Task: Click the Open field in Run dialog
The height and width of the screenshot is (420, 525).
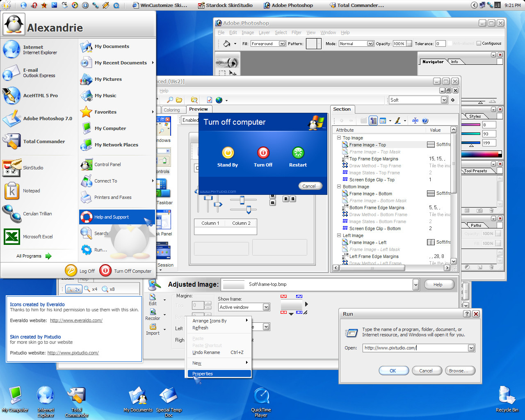Action: click(414, 348)
